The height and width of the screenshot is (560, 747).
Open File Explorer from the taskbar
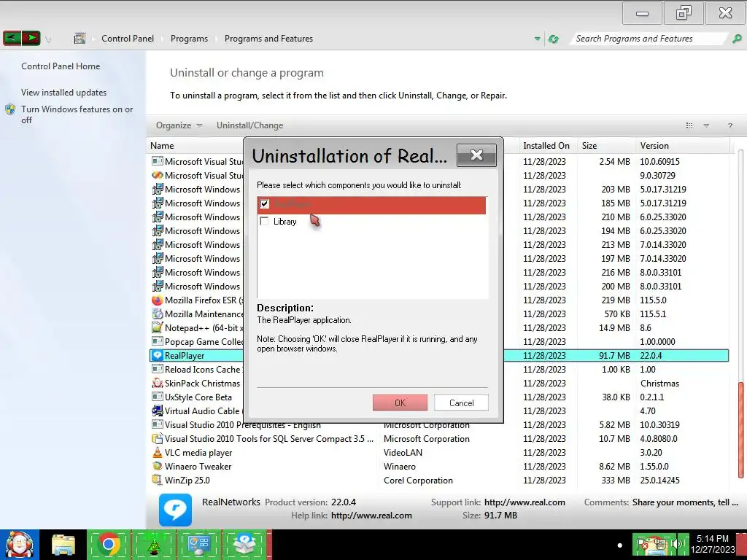pyautogui.click(x=63, y=545)
